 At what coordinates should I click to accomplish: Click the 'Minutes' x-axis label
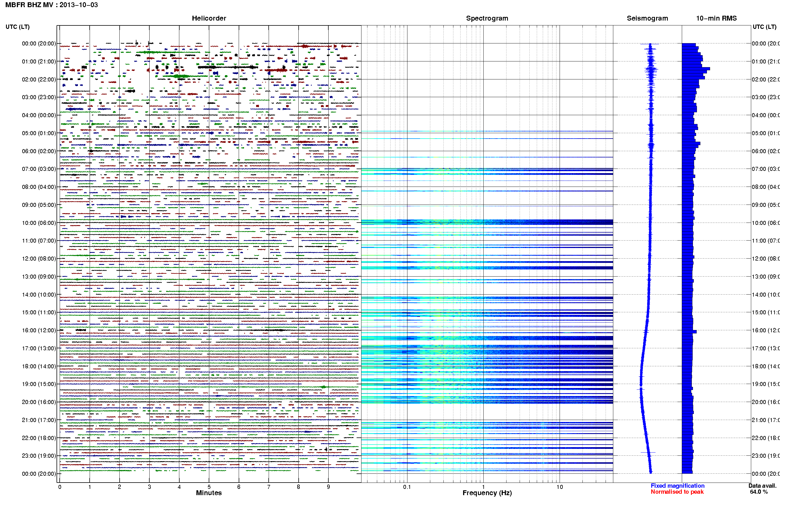coord(209,493)
